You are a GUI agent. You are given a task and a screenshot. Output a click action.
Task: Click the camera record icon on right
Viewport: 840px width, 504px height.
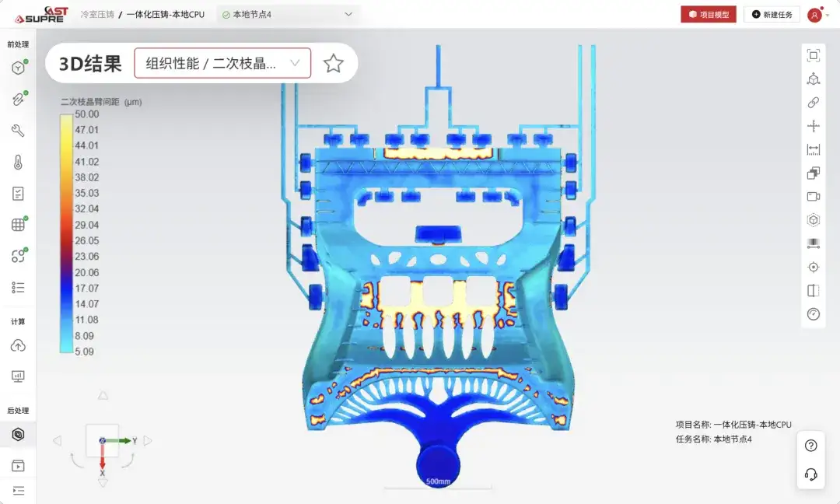coord(814,197)
